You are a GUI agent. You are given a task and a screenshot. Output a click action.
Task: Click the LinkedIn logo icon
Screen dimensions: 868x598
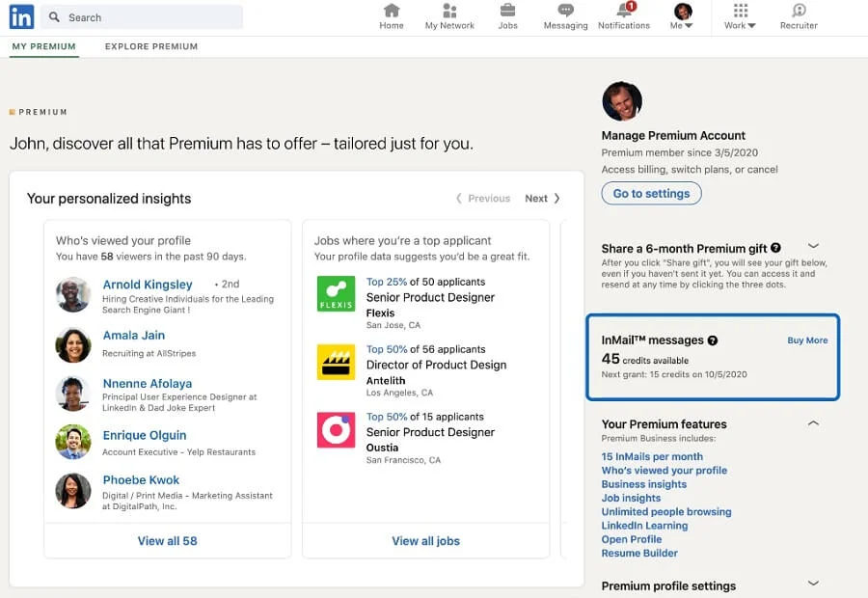[x=21, y=16]
